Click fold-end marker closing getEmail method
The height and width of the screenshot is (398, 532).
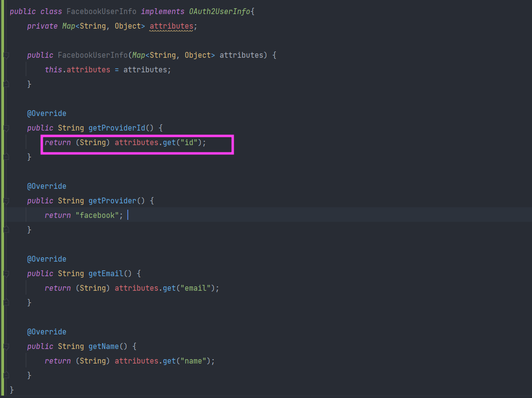[x=6, y=302]
